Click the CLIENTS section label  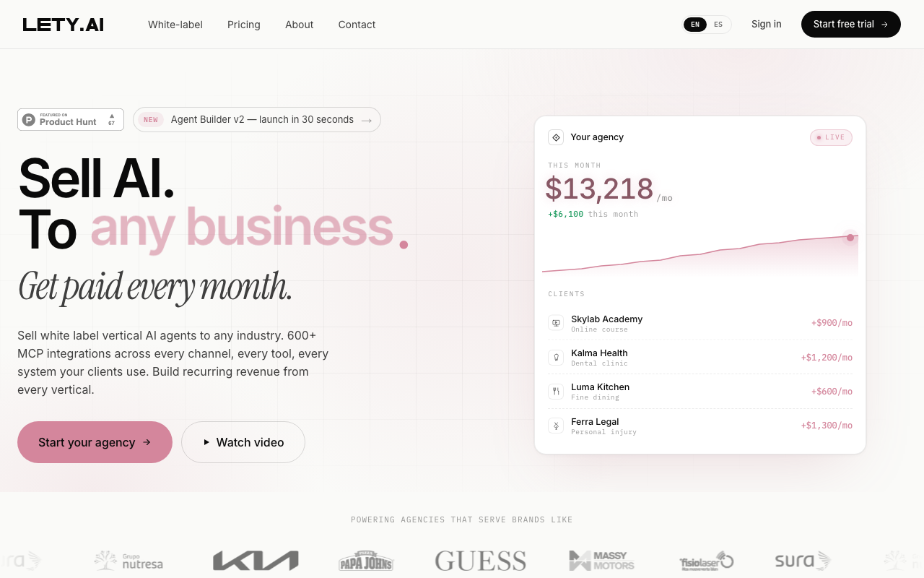tap(567, 294)
